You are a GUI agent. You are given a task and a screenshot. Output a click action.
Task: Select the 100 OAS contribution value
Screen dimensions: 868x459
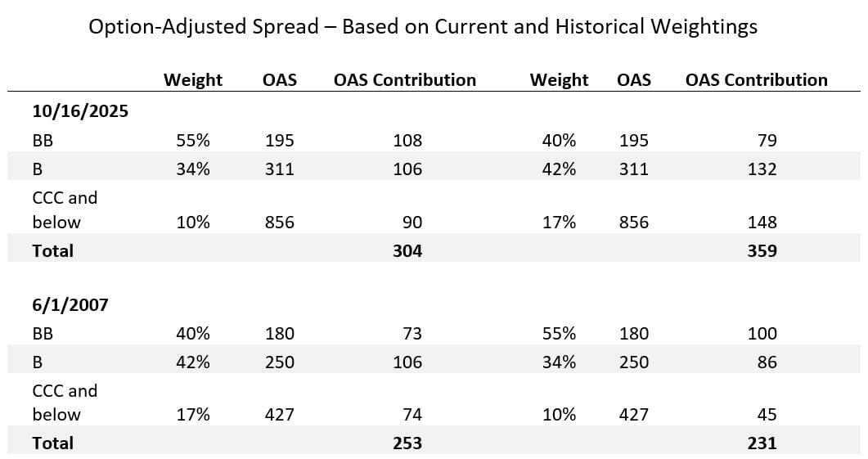tap(762, 333)
